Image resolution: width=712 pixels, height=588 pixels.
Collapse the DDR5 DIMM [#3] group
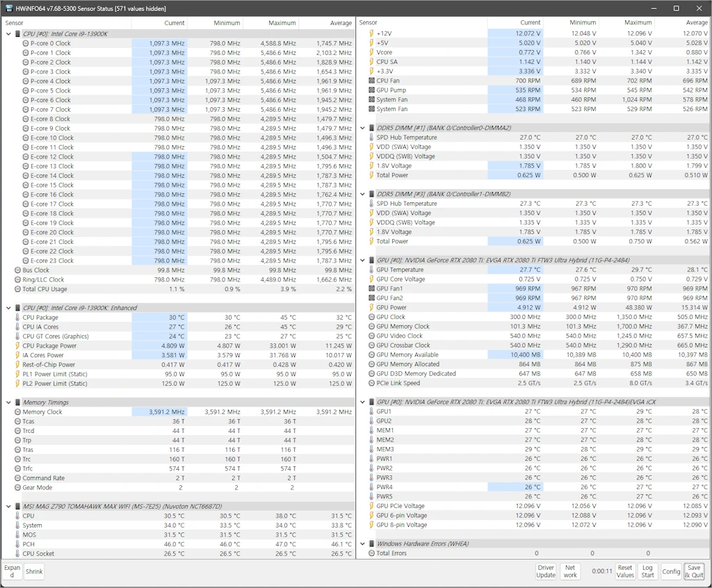362,194
